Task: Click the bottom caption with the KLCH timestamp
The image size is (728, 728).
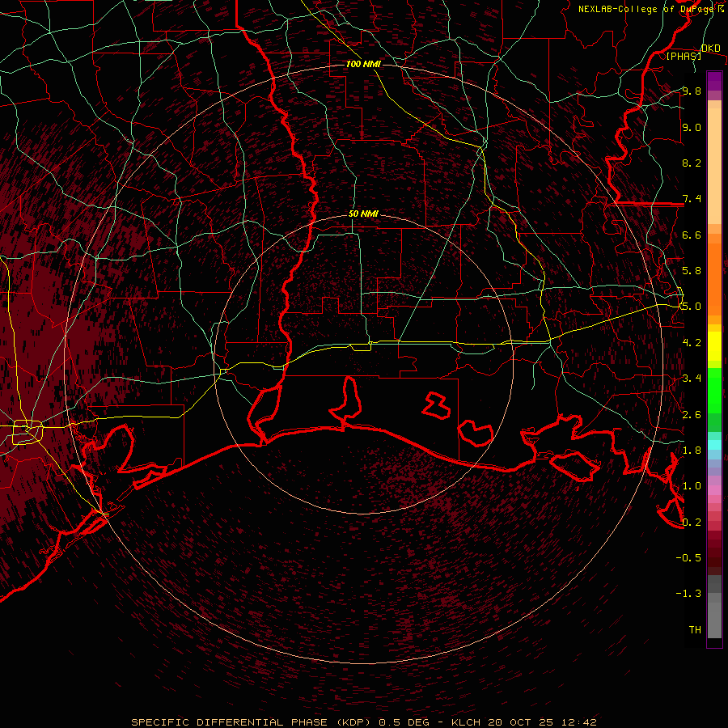Action: coord(363,722)
